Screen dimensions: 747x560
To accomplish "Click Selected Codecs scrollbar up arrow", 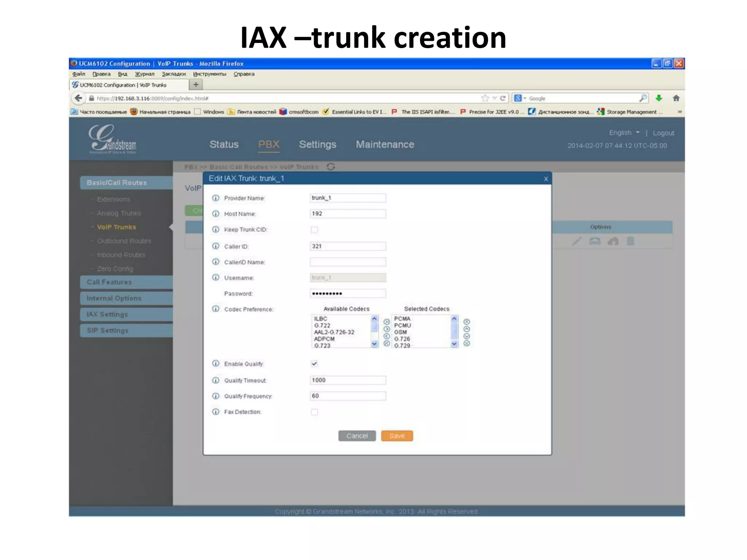I will pyautogui.click(x=454, y=319).
